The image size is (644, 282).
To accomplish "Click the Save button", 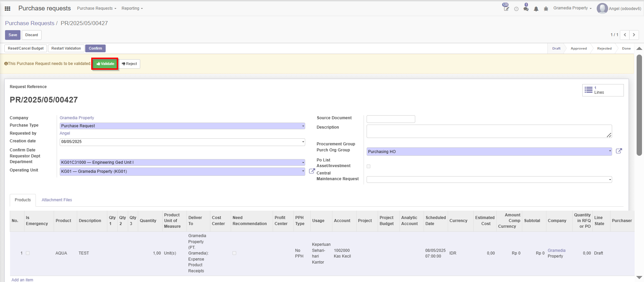I will 13,35.
